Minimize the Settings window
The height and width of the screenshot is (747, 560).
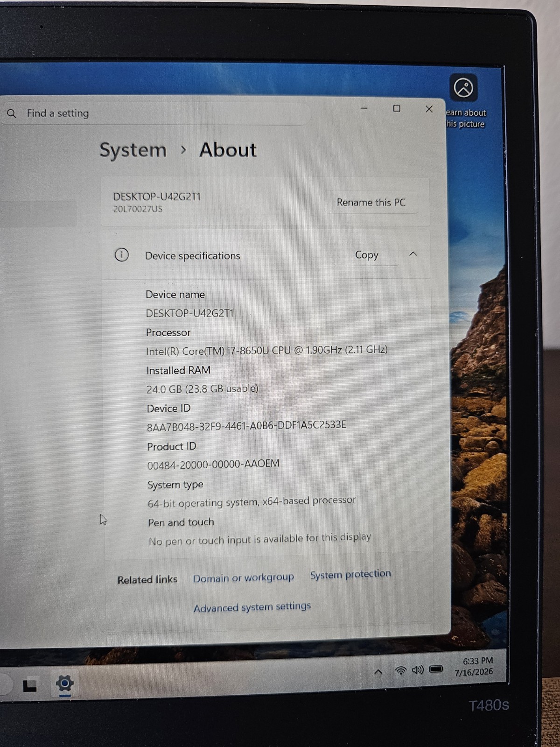point(364,108)
